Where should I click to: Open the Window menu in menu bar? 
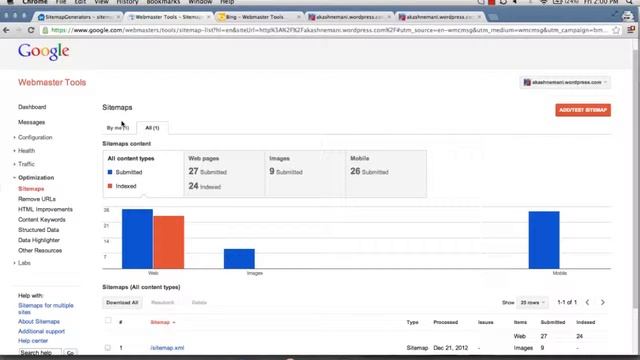pos(200,2)
